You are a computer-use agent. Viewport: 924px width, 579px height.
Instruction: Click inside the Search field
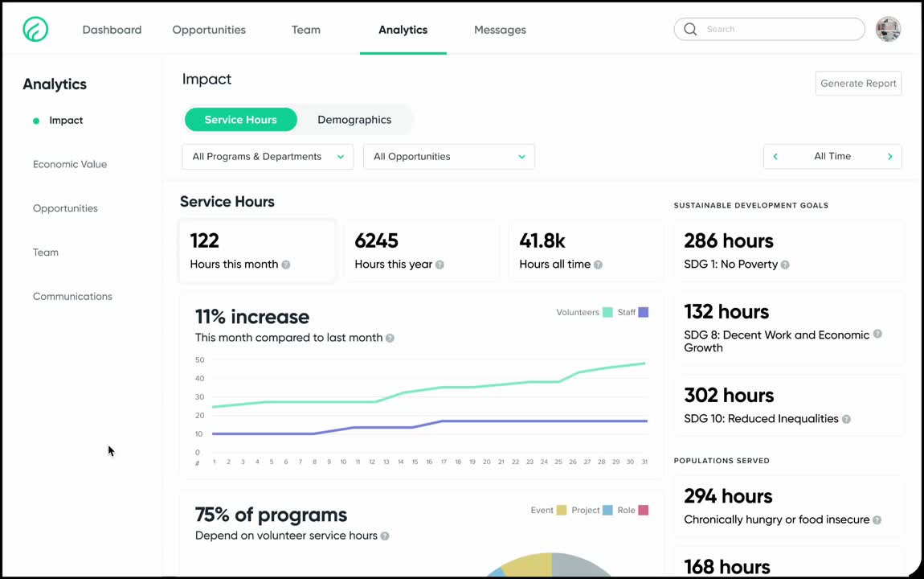coord(769,29)
